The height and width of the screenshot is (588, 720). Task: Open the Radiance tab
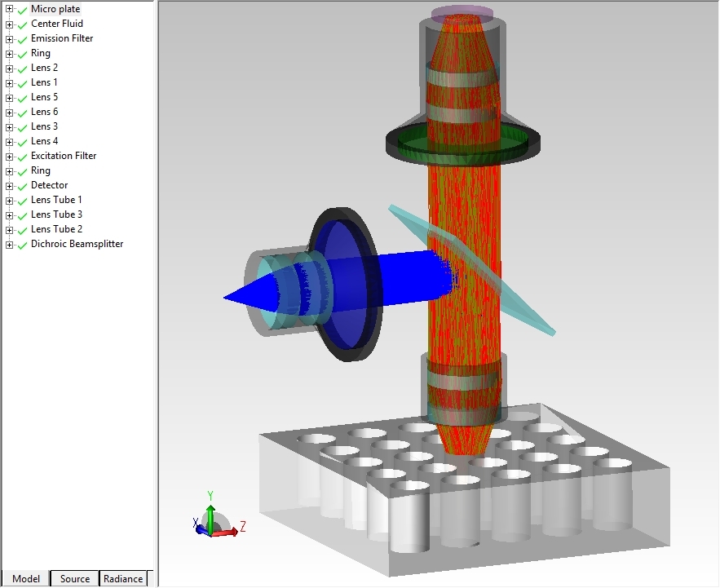click(x=123, y=578)
